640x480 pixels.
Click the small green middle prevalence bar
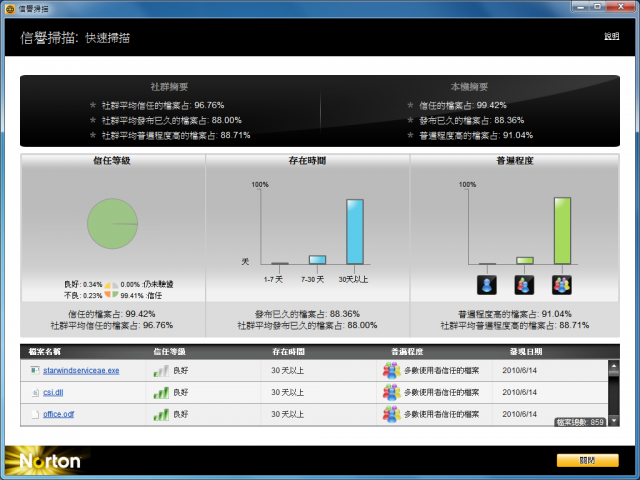pos(524,260)
